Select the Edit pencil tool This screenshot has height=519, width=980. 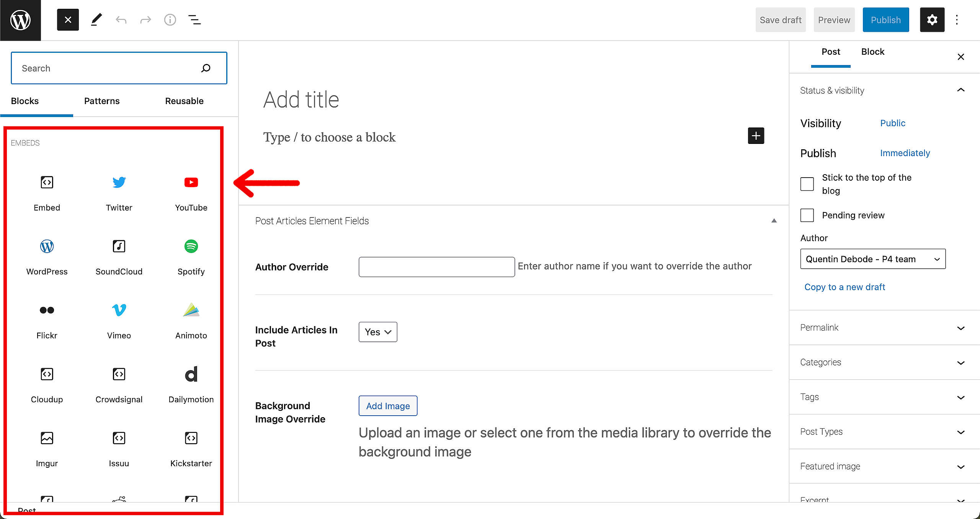pyautogui.click(x=96, y=20)
